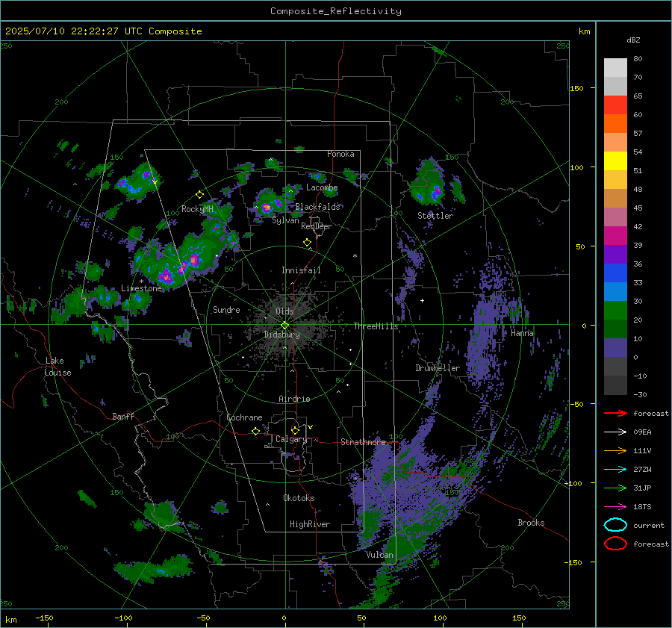Click the red forecast ellipse icon

point(615,544)
